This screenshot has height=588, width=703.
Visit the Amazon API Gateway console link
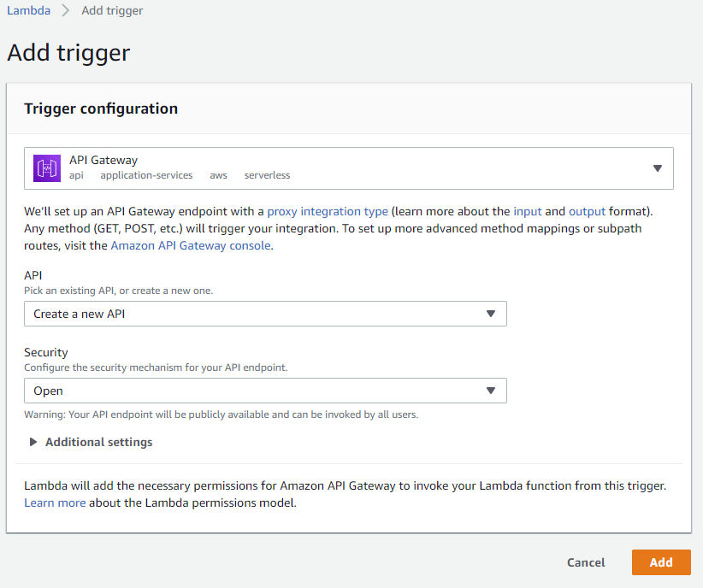pyautogui.click(x=191, y=245)
